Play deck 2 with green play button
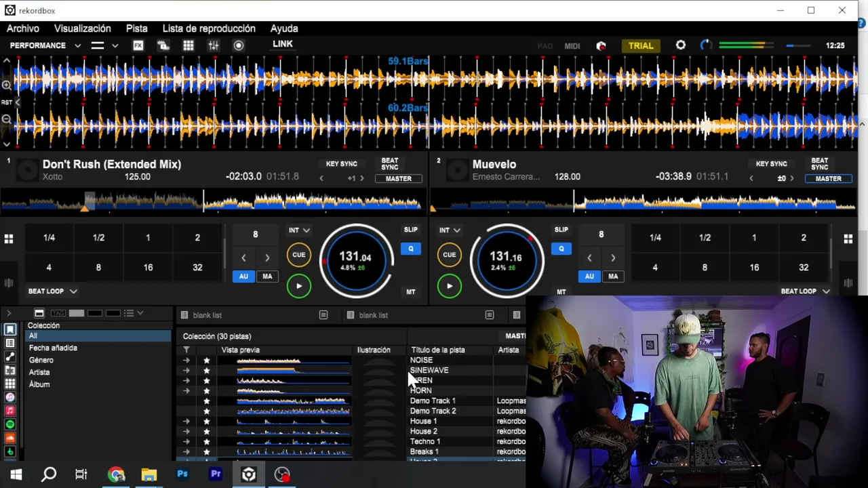The height and width of the screenshot is (488, 868). click(x=449, y=286)
